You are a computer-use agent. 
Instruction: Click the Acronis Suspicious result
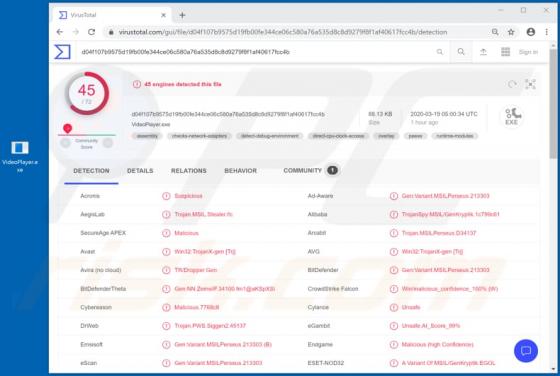pos(188,196)
